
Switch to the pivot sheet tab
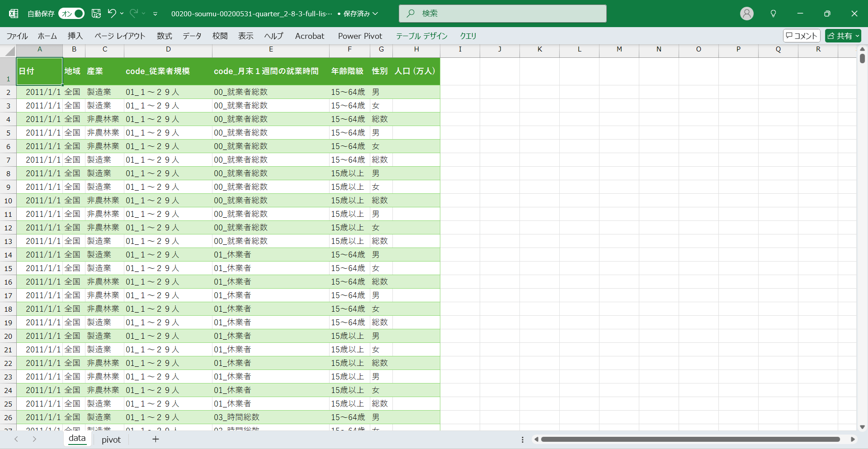(111, 440)
